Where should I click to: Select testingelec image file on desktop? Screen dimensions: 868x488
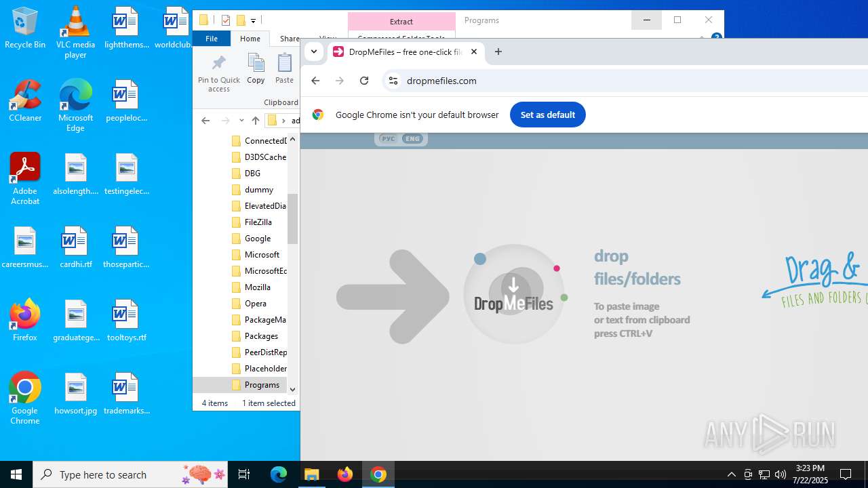click(x=126, y=174)
